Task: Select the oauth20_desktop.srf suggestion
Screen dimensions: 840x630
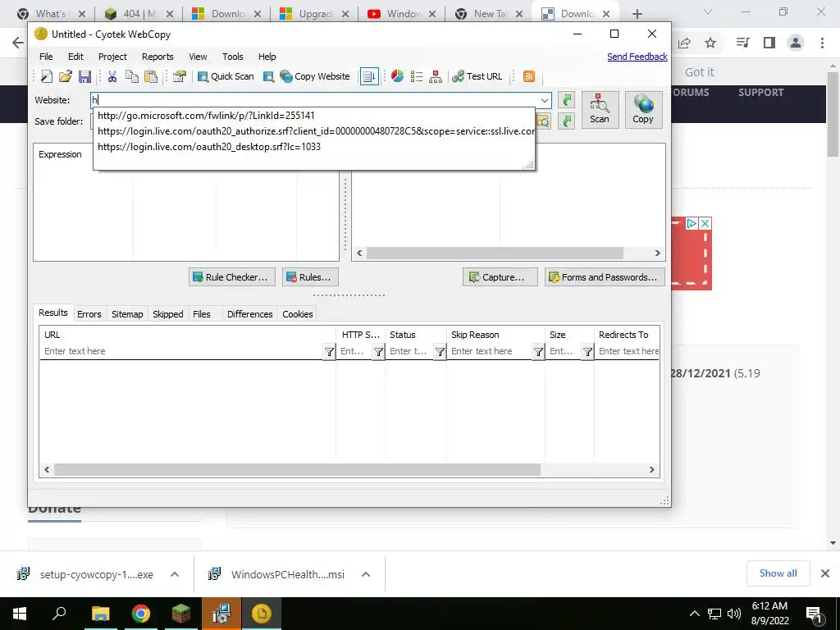Action: click(209, 147)
